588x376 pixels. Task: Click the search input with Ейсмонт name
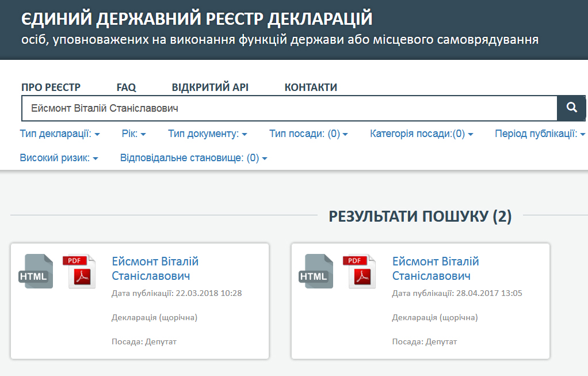[x=288, y=108]
